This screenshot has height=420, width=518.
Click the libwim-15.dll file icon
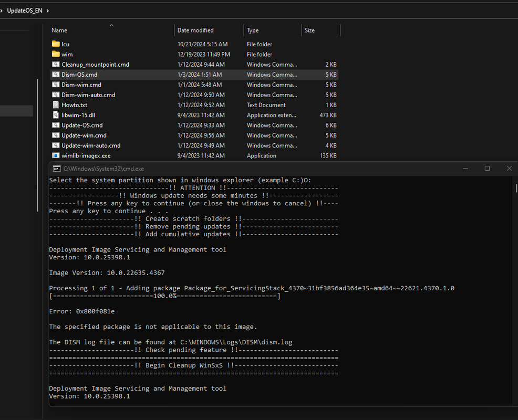[x=56, y=115]
